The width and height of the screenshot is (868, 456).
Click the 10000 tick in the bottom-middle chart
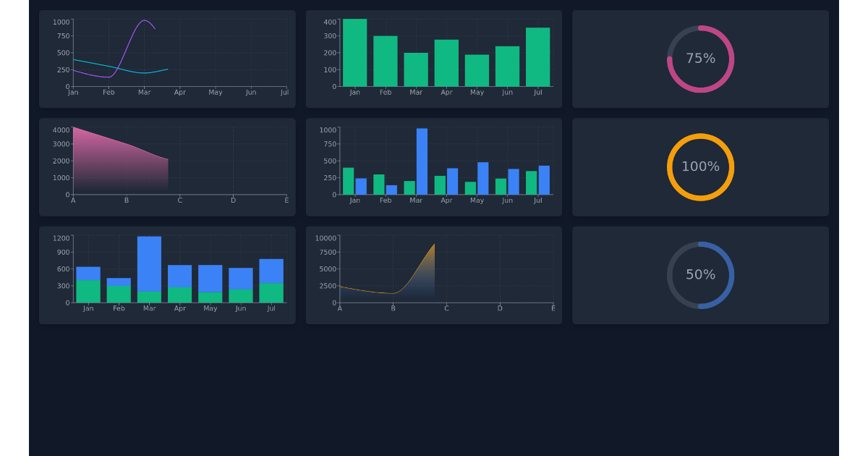[x=325, y=237]
